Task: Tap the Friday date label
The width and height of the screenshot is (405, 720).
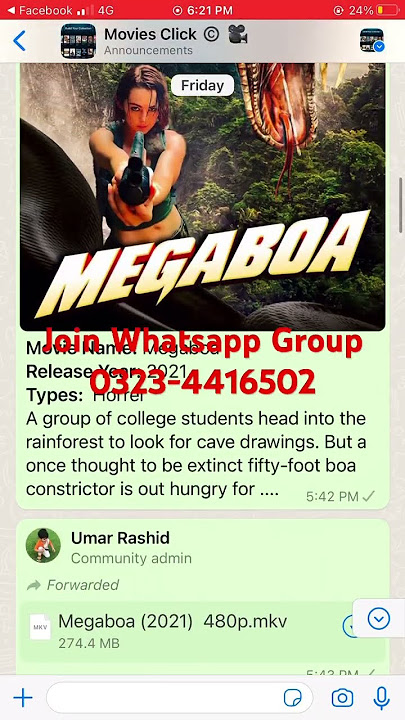Action: [x=202, y=85]
